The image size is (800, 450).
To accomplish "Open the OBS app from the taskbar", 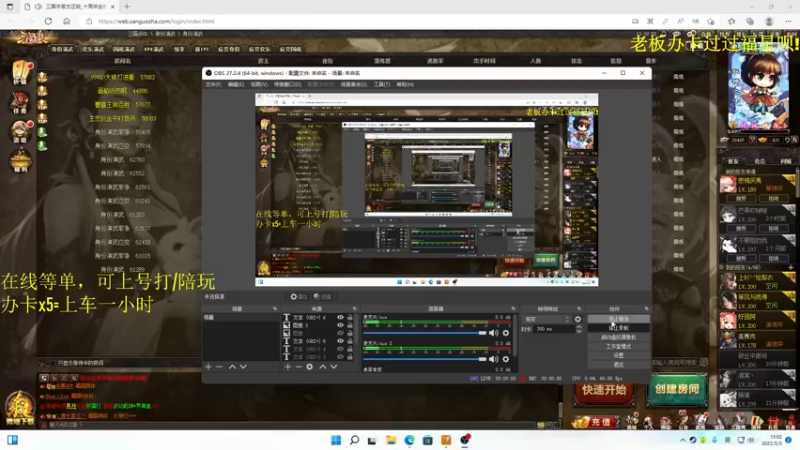I will coord(465,440).
